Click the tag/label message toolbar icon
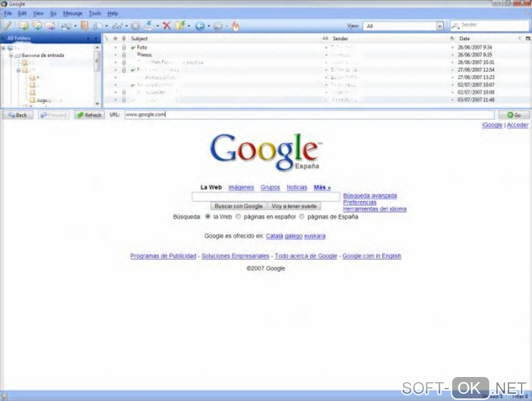The width and height of the screenshot is (532, 401). [98, 26]
